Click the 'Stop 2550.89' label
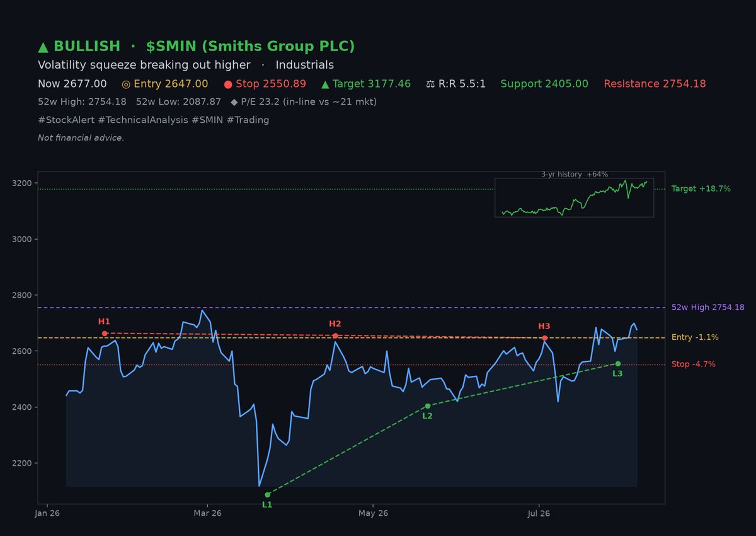The height and width of the screenshot is (536, 756). click(272, 84)
